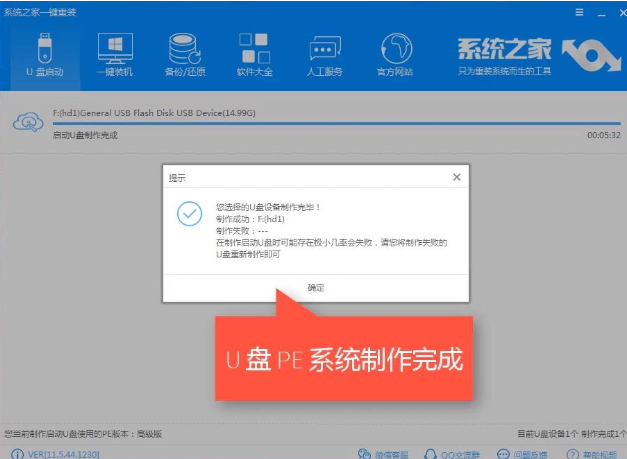Open the 备份/还原 database icon

183,55
